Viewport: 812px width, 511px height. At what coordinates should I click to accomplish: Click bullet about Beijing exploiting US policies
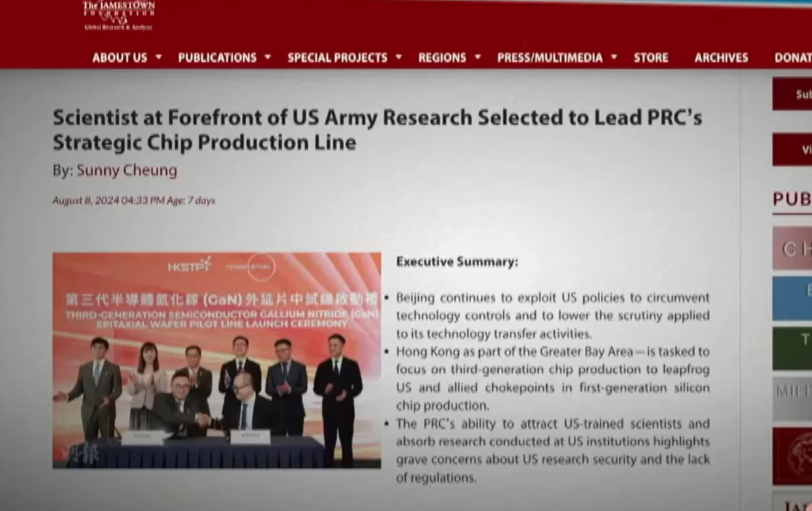click(x=553, y=315)
